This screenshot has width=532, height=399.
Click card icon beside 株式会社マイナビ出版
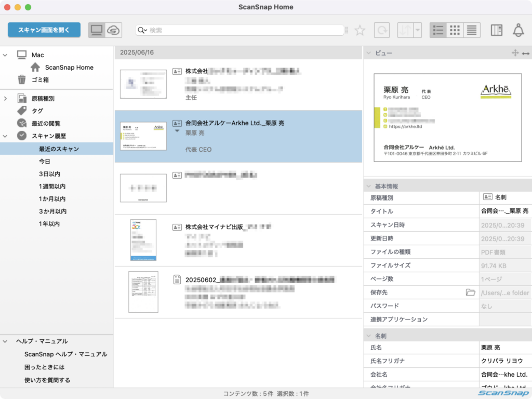(x=177, y=227)
